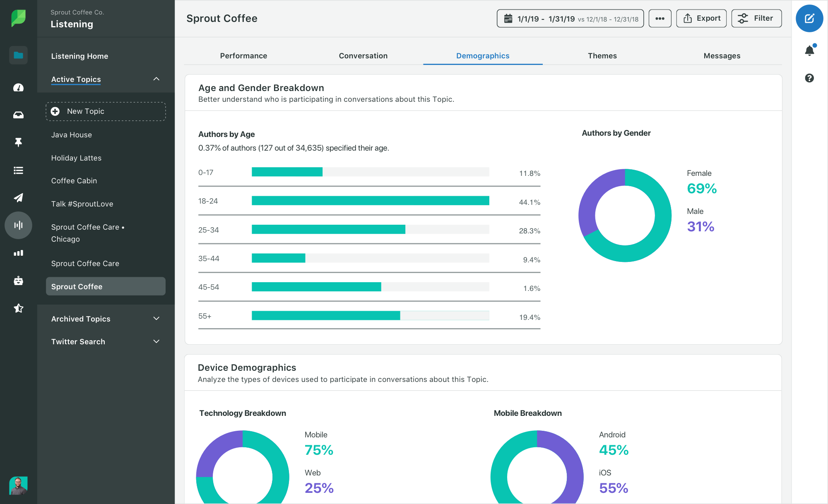The height and width of the screenshot is (504, 828).
Task: Open the Filter panel
Action: (756, 18)
